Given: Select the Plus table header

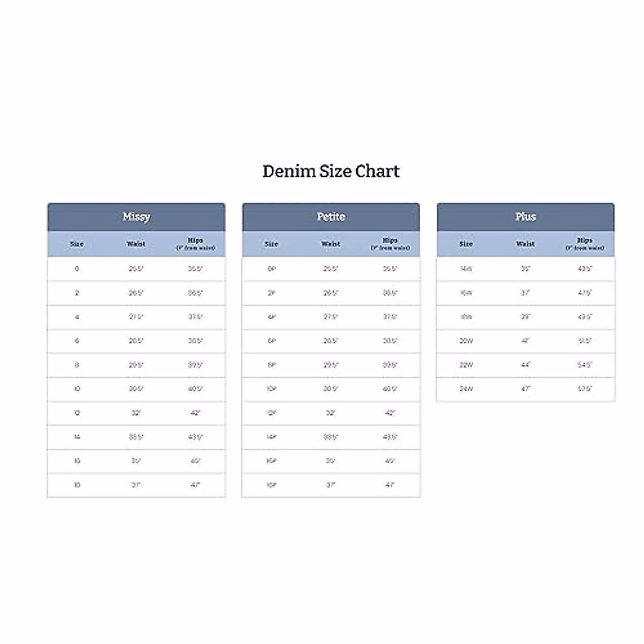Looking at the screenshot, I should click(525, 217).
